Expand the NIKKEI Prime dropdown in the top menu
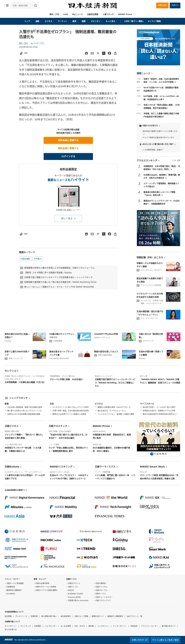185x644 pixels. coord(126,14)
